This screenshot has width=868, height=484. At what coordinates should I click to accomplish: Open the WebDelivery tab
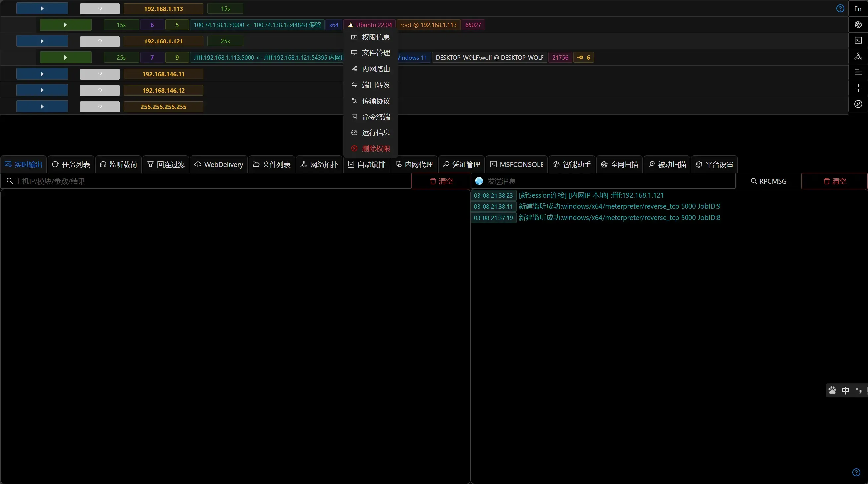click(219, 164)
